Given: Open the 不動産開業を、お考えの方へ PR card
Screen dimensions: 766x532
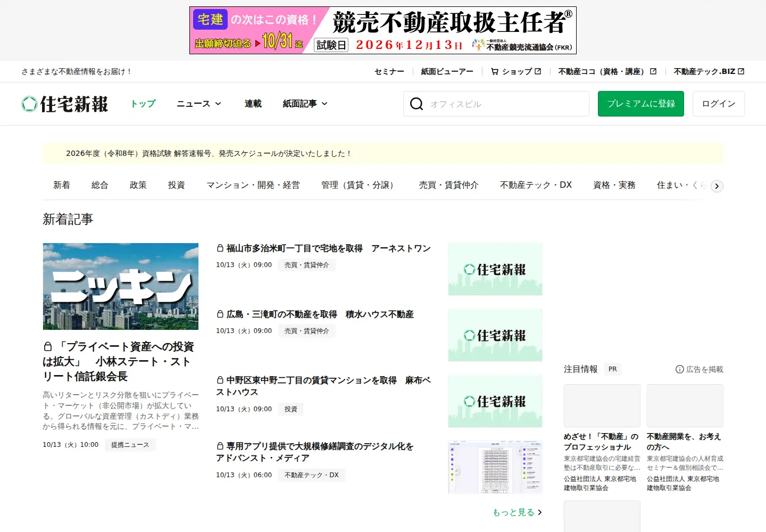Looking at the screenshot, I should tap(685, 438).
